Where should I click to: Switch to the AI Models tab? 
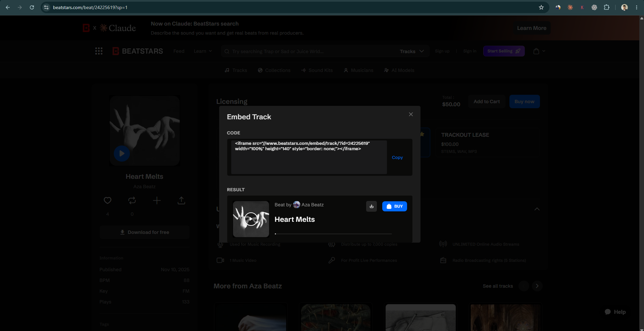399,70
